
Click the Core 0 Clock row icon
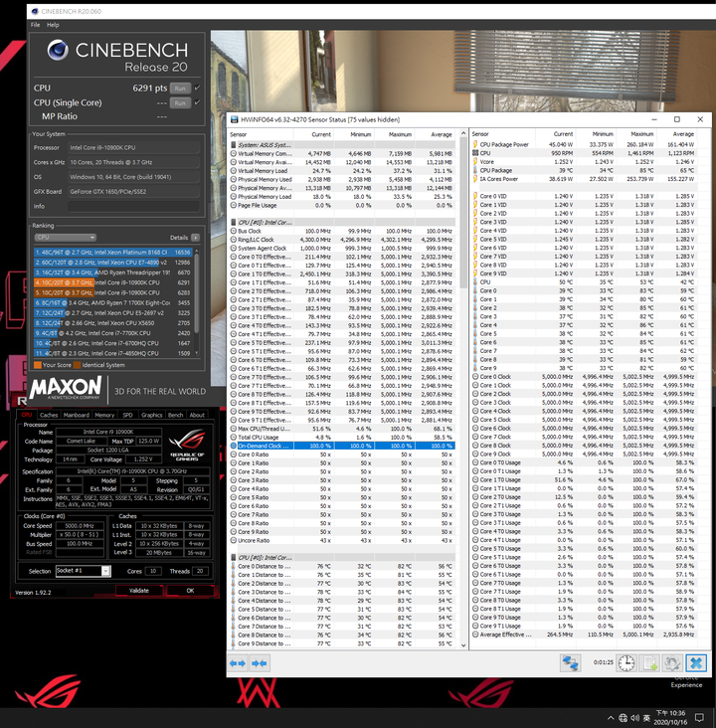[475, 377]
